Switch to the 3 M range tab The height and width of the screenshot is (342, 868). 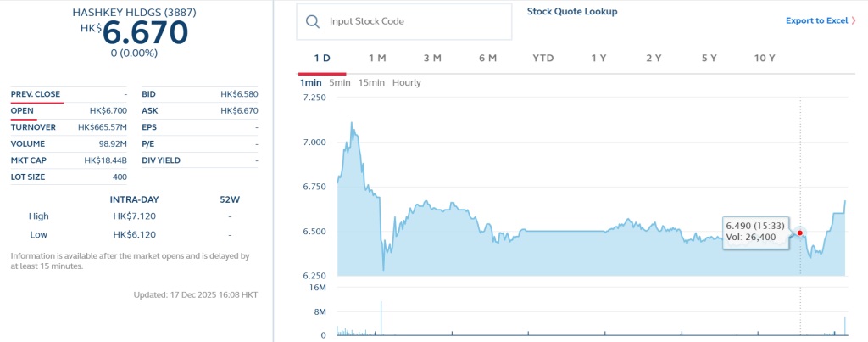click(x=433, y=59)
